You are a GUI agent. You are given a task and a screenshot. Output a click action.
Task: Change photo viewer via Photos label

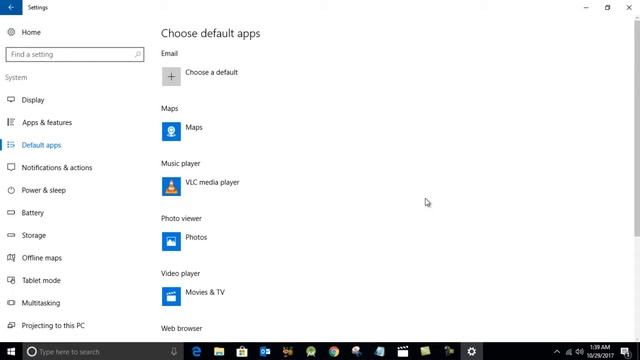click(x=196, y=237)
